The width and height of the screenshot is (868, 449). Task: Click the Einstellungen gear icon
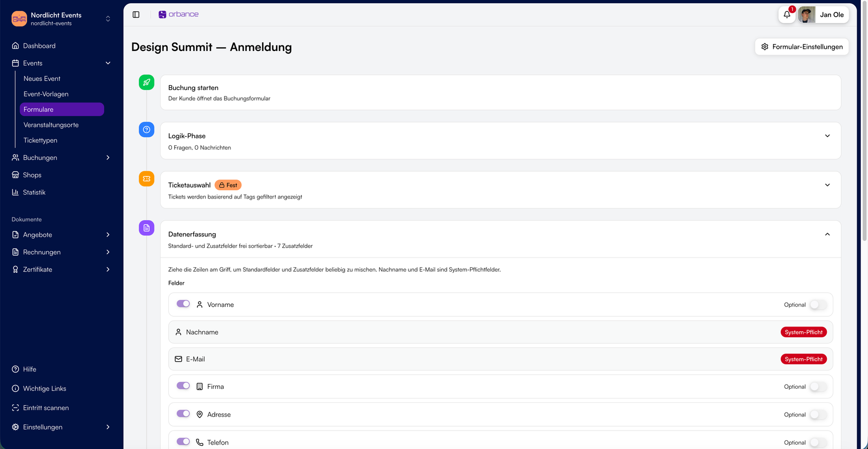click(15, 427)
